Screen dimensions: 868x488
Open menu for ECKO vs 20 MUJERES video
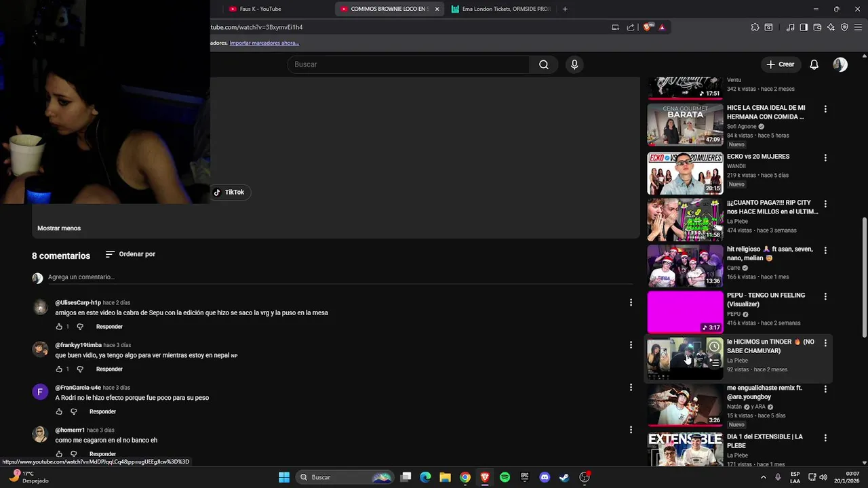click(x=825, y=158)
